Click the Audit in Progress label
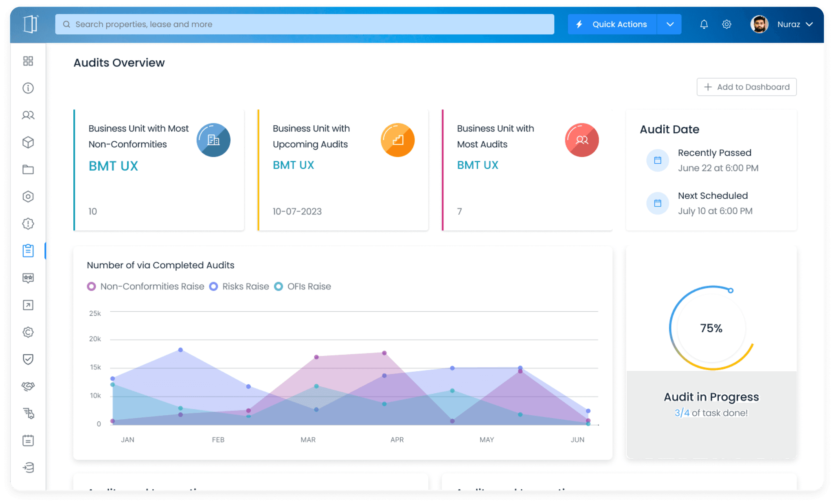This screenshot has width=834, height=504. coord(711,397)
